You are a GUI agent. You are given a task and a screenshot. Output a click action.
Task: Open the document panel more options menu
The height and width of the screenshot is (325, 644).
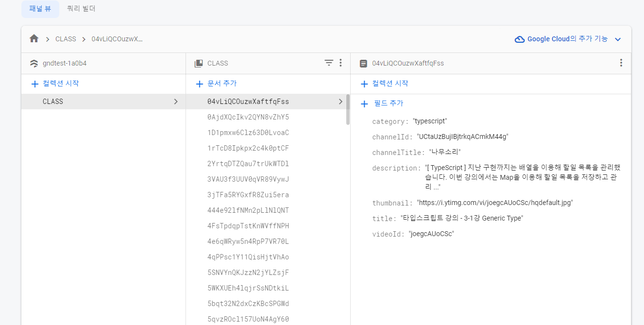tap(621, 63)
